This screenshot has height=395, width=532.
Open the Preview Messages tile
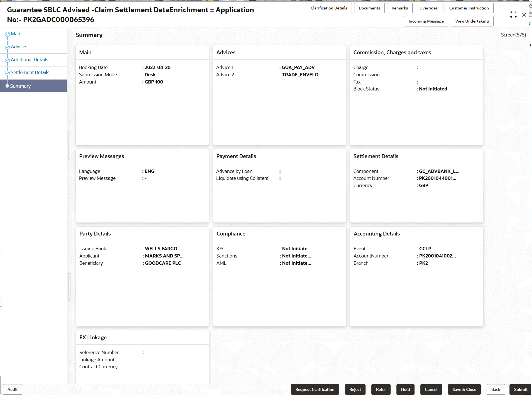(142, 186)
